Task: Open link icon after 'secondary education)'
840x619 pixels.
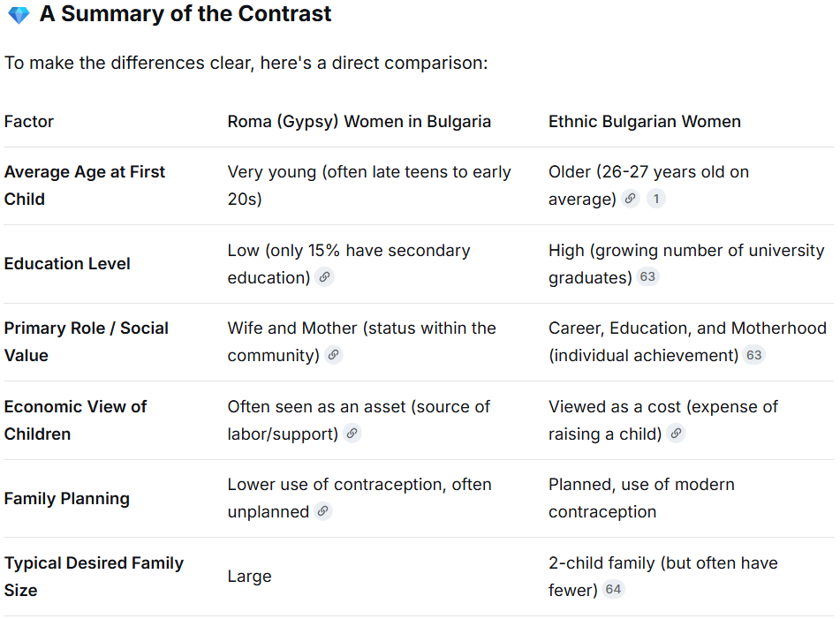Action: (324, 277)
